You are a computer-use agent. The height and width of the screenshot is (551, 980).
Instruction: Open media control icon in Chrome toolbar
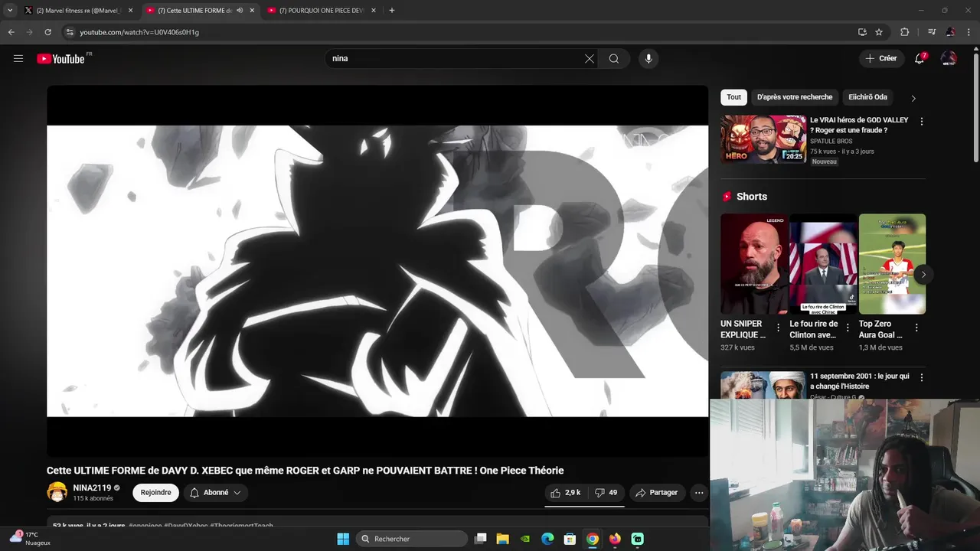932,32
